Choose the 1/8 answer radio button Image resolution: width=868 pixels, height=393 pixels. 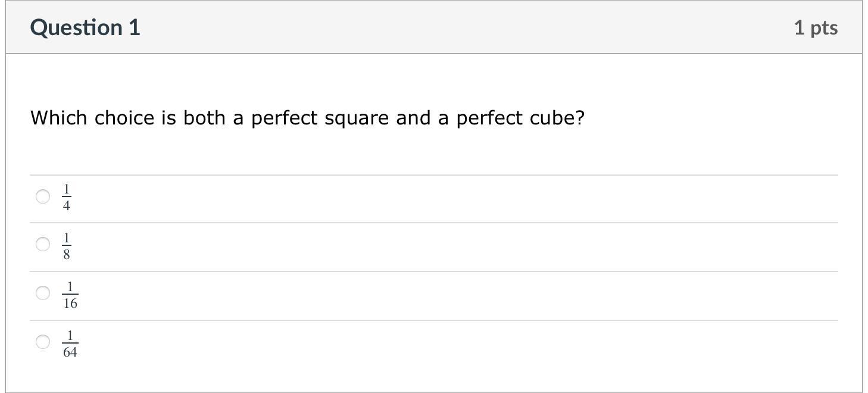(x=43, y=245)
